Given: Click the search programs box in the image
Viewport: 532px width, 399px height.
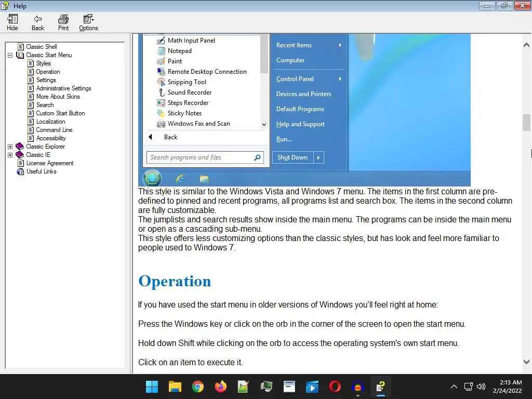Looking at the screenshot, I should point(205,157).
